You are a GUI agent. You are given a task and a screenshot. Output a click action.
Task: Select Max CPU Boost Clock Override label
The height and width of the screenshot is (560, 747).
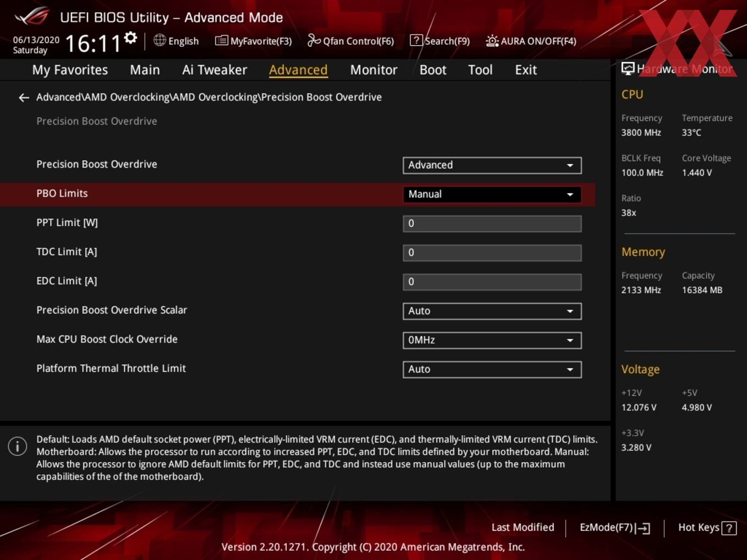pyautogui.click(x=107, y=339)
